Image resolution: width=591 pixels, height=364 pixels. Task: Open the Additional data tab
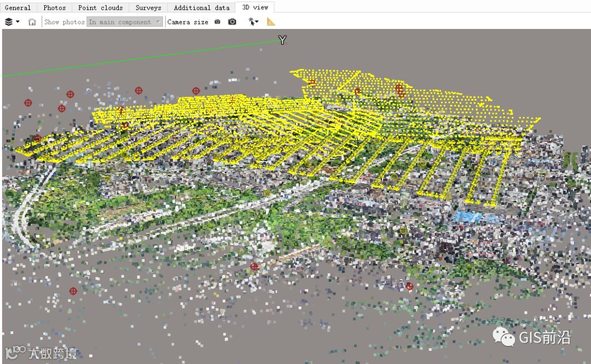coord(201,8)
